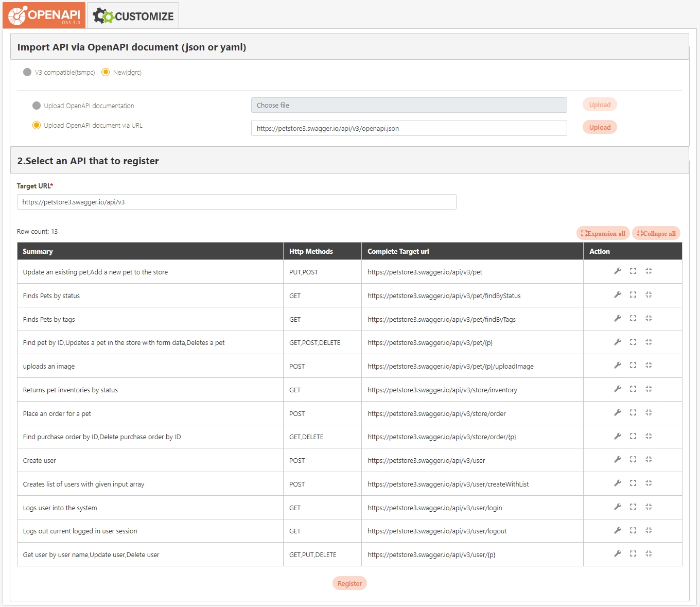Screen dimensions: 700x607
Task: Open the OPENAPI tab
Action: [44, 15]
